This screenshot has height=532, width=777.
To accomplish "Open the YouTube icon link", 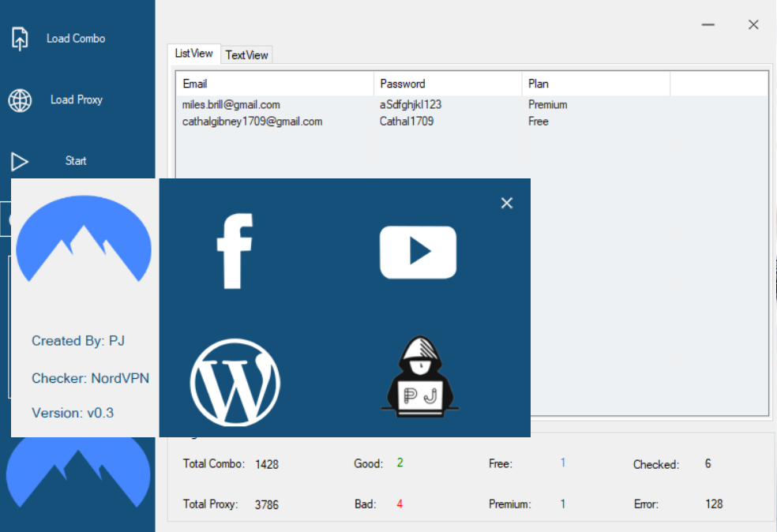I will pyautogui.click(x=418, y=252).
